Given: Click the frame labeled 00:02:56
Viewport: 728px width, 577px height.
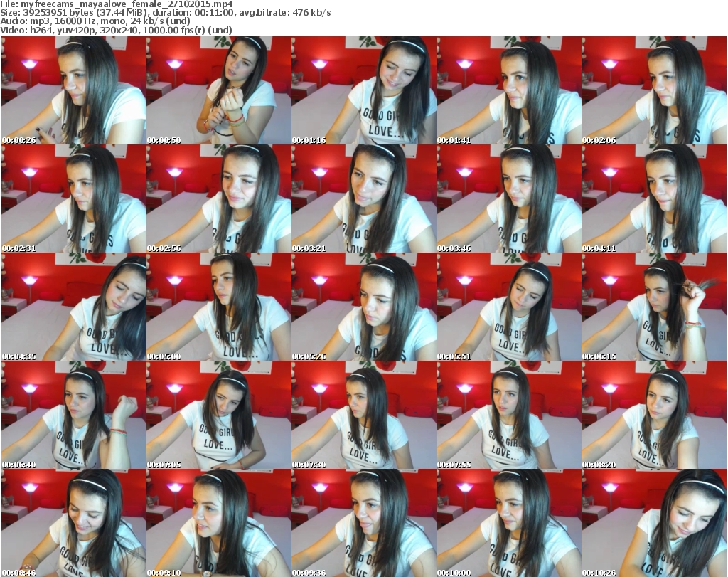Looking at the screenshot, I should 219,198.
